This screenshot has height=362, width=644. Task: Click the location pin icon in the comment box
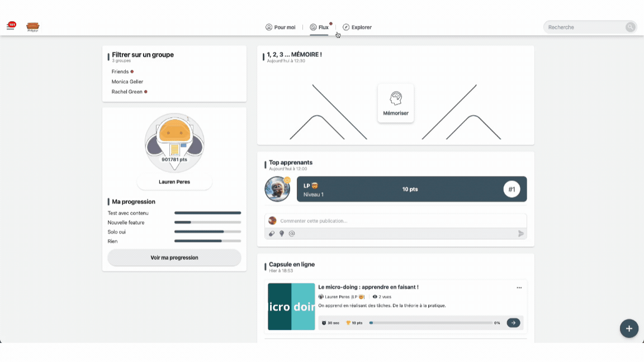click(x=282, y=234)
